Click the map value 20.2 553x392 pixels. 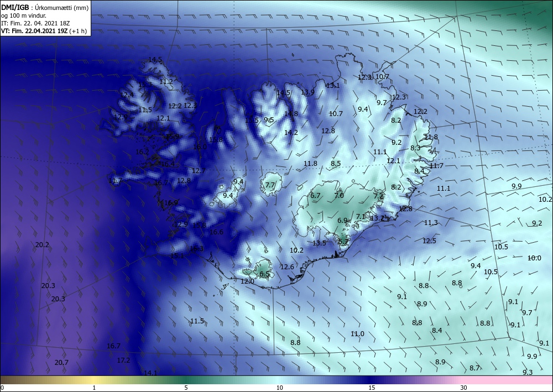coord(43,244)
